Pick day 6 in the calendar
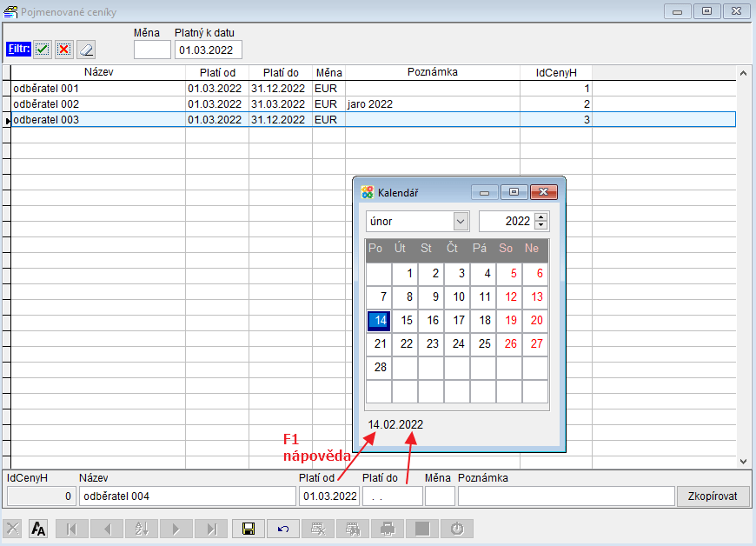Image resolution: width=756 pixels, height=546 pixels. [535, 274]
